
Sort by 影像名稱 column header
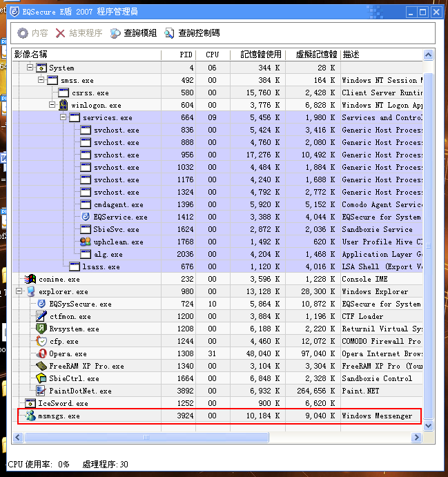[x=87, y=55]
